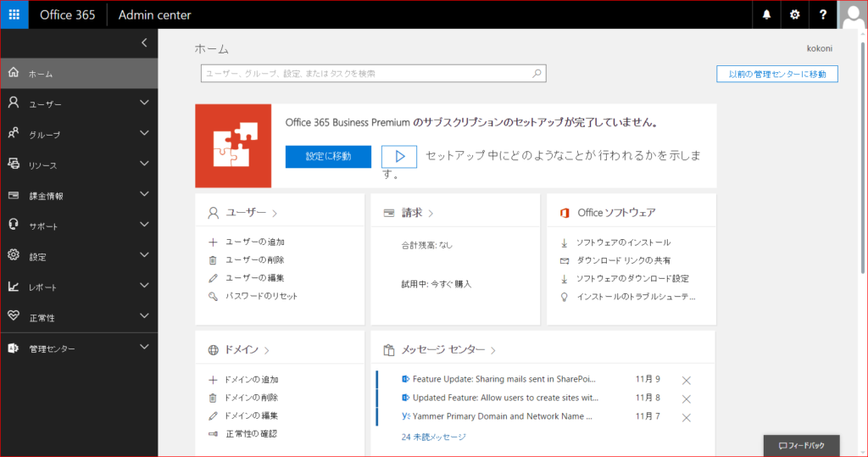Play the setup overview video
The width and height of the screenshot is (868, 457).
(399, 156)
